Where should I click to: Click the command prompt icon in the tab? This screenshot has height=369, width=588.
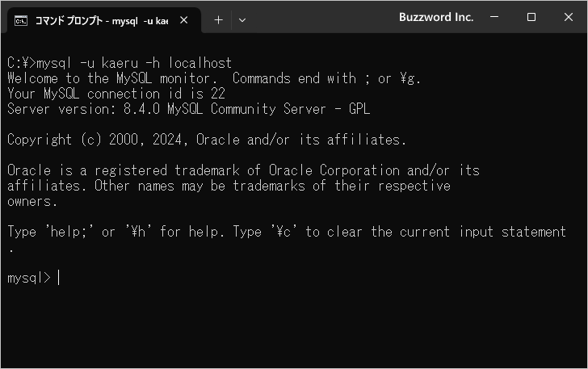click(21, 21)
